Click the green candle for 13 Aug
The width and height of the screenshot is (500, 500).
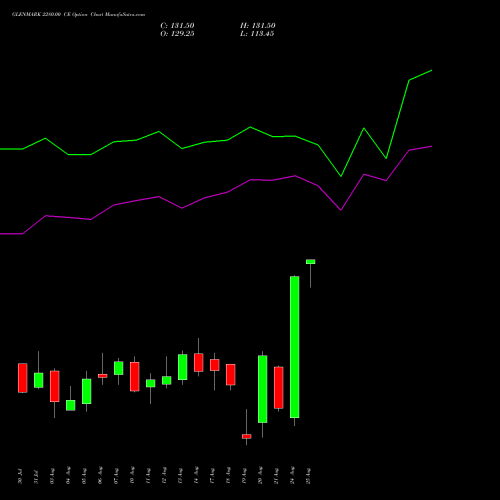click(x=183, y=367)
